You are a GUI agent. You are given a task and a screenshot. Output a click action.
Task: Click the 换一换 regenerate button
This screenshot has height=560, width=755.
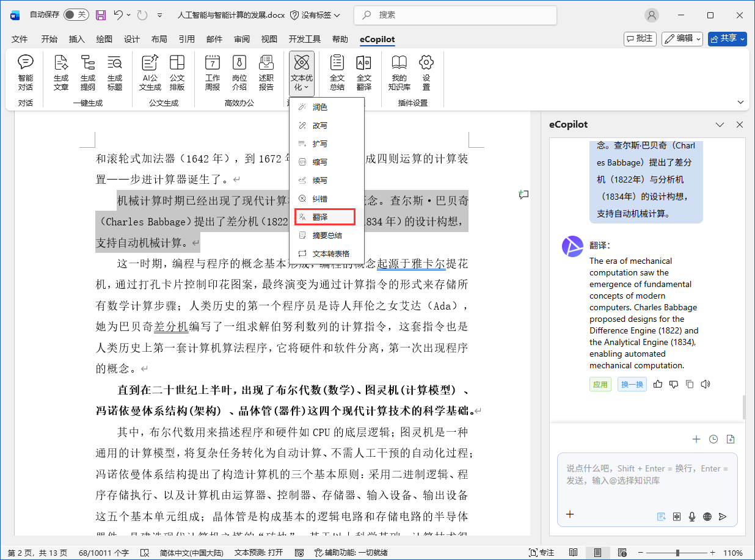pos(632,384)
